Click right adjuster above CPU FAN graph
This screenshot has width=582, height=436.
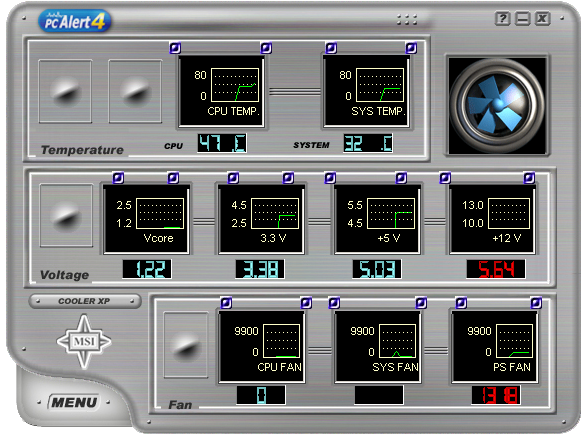click(x=306, y=303)
